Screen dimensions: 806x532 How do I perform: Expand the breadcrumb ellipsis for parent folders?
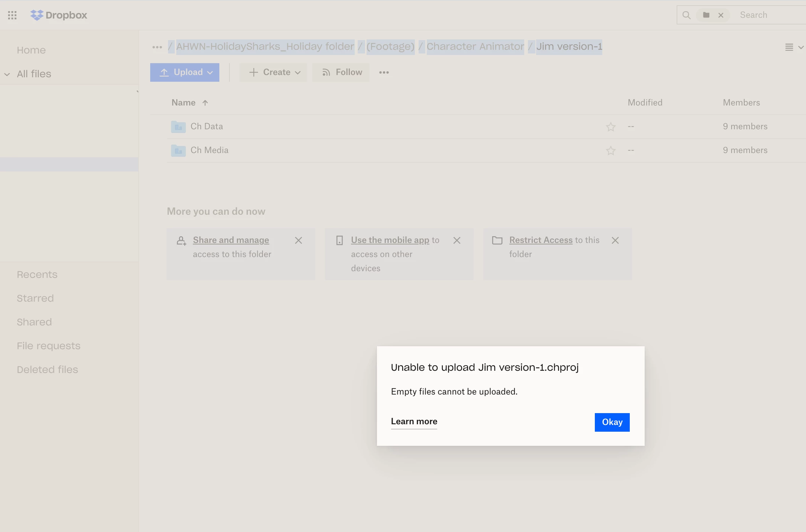click(x=157, y=47)
